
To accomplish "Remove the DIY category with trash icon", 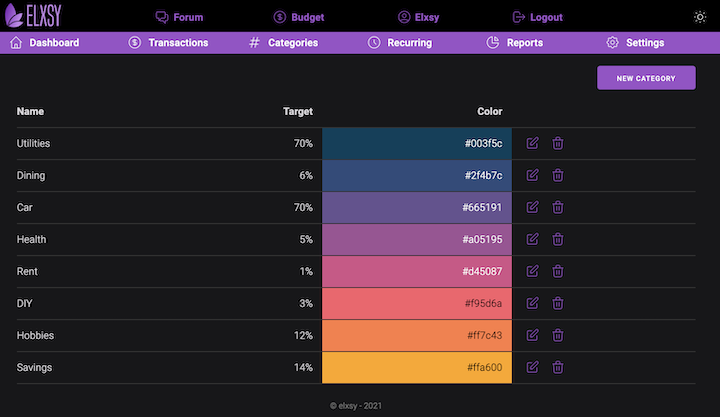I will [558, 303].
